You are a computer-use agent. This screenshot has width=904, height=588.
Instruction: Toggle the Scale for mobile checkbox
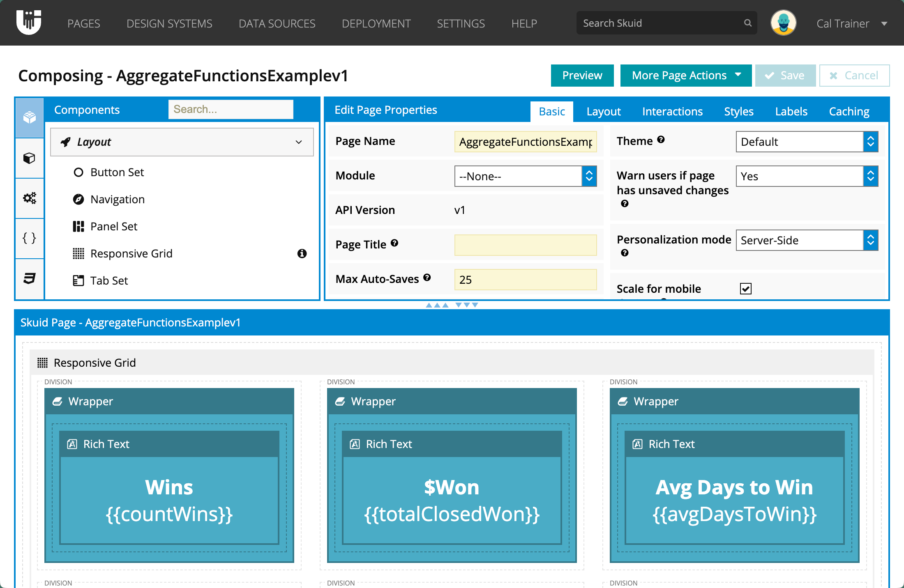click(746, 289)
